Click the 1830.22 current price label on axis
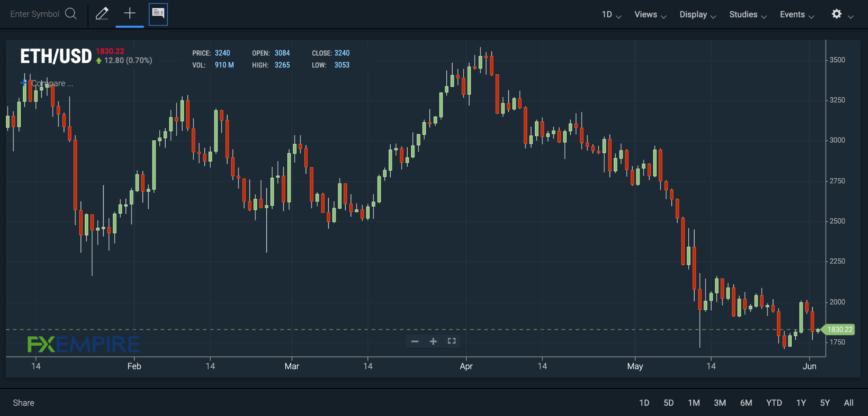Viewport: 868px width, 416px height. pos(839,329)
